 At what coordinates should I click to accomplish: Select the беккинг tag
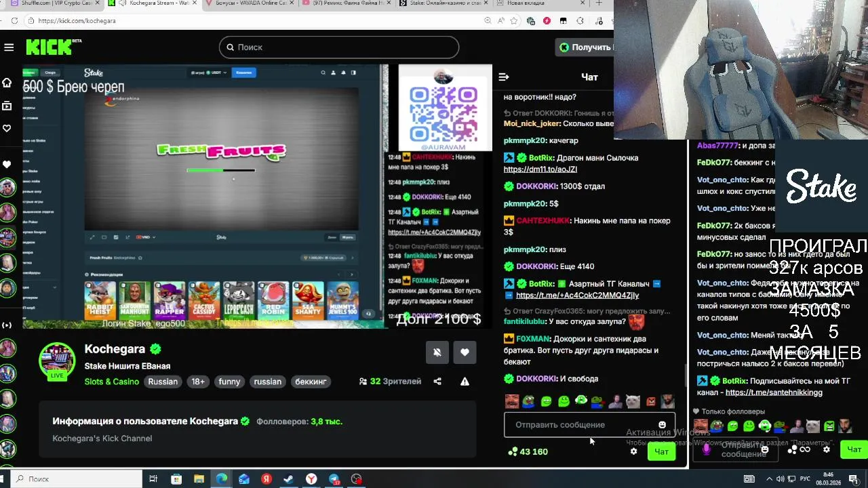pos(311,382)
